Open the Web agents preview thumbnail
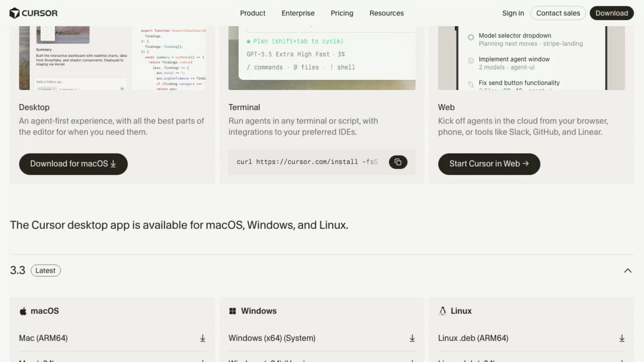 (531, 58)
